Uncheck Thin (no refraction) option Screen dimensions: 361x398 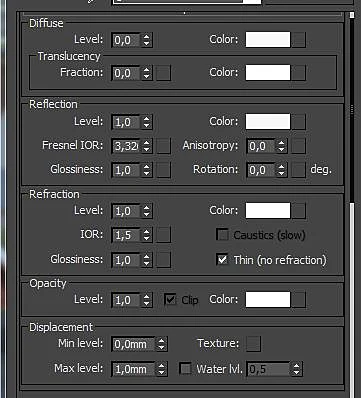click(222, 260)
